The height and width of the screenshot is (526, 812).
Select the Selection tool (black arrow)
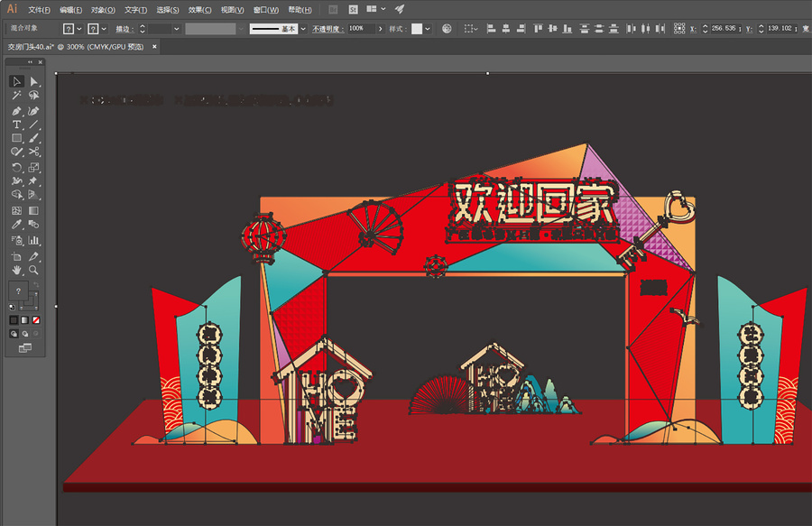[16, 81]
